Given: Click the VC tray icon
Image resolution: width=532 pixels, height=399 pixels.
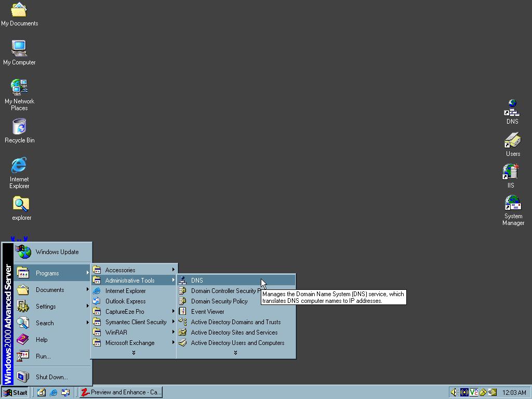Looking at the screenshot, I should [x=474, y=392].
